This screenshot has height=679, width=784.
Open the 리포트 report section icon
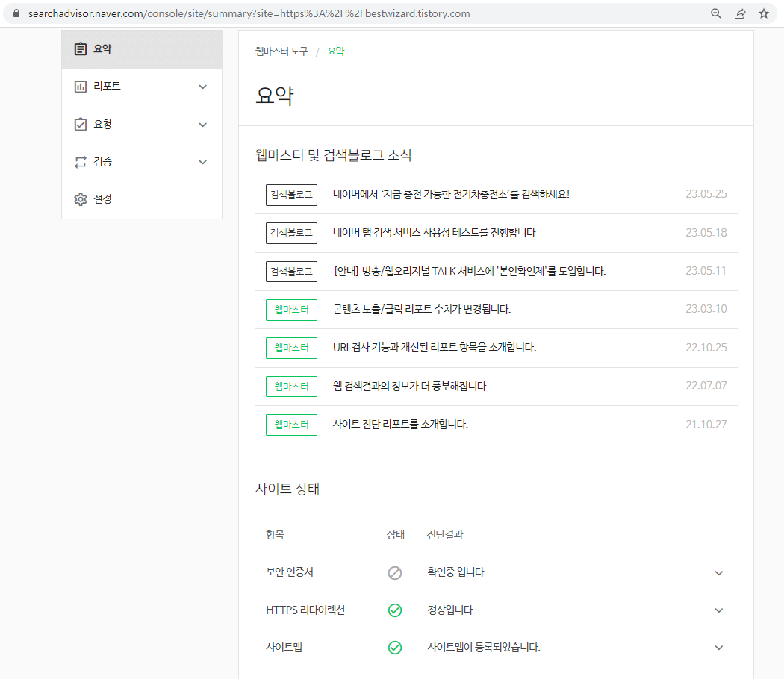point(81,86)
